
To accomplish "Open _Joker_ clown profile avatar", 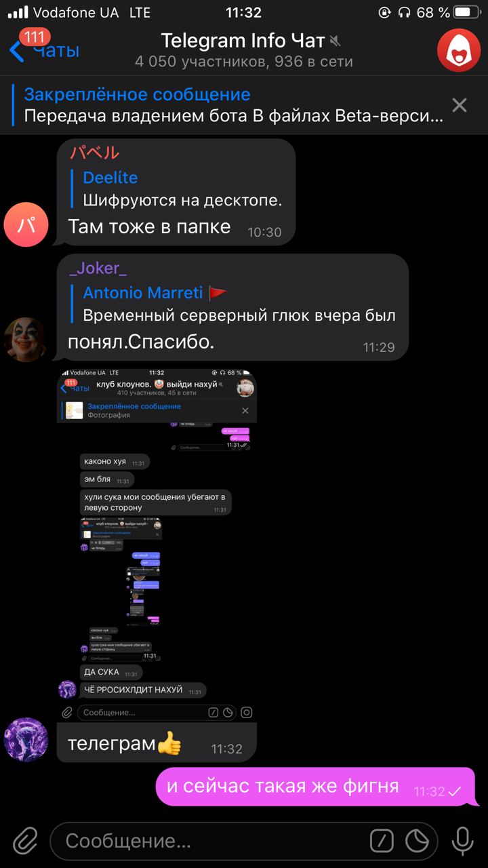I will (26, 339).
